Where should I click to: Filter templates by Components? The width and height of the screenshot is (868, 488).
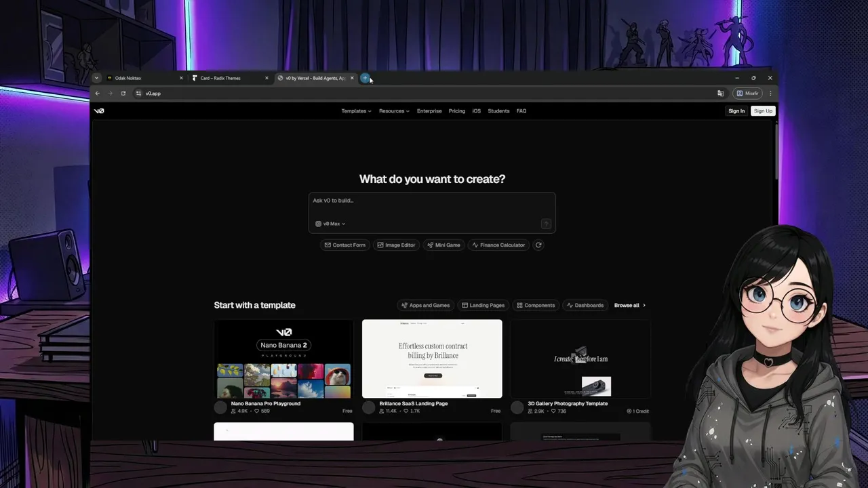click(536, 305)
